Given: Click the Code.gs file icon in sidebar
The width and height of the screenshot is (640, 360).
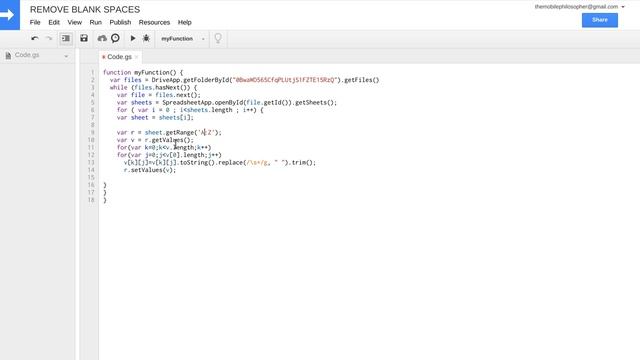Looking at the screenshot, I should coord(8,56).
